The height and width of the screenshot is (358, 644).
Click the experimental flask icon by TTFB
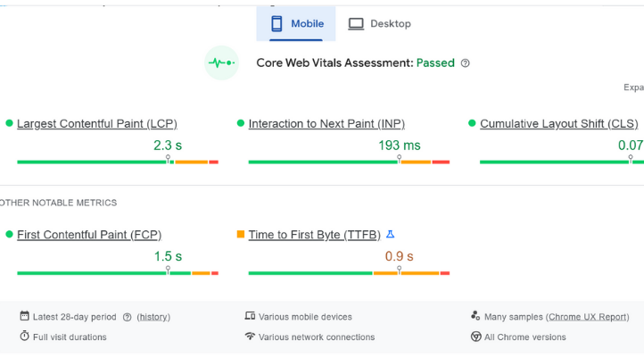[390, 234]
